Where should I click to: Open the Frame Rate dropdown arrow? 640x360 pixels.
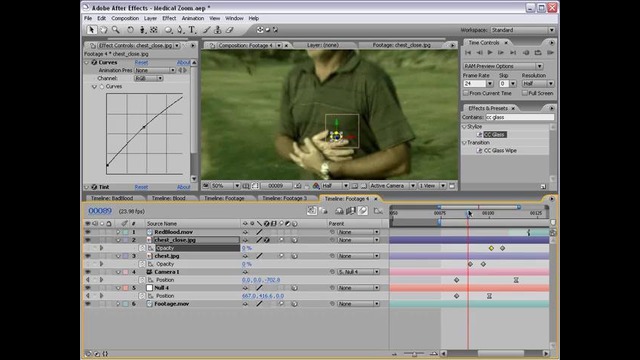click(490, 84)
